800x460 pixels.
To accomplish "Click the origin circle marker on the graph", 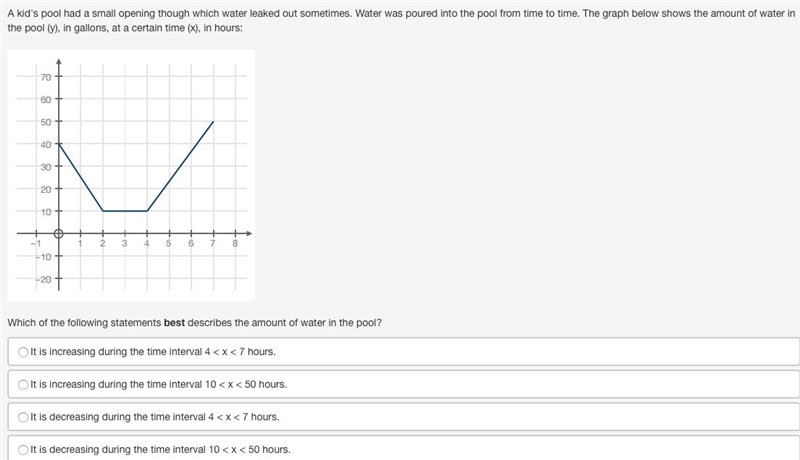I will [59, 234].
